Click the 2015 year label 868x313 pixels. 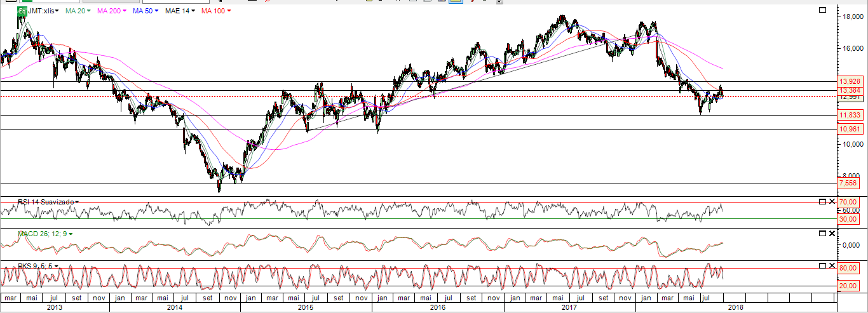pos(306,307)
